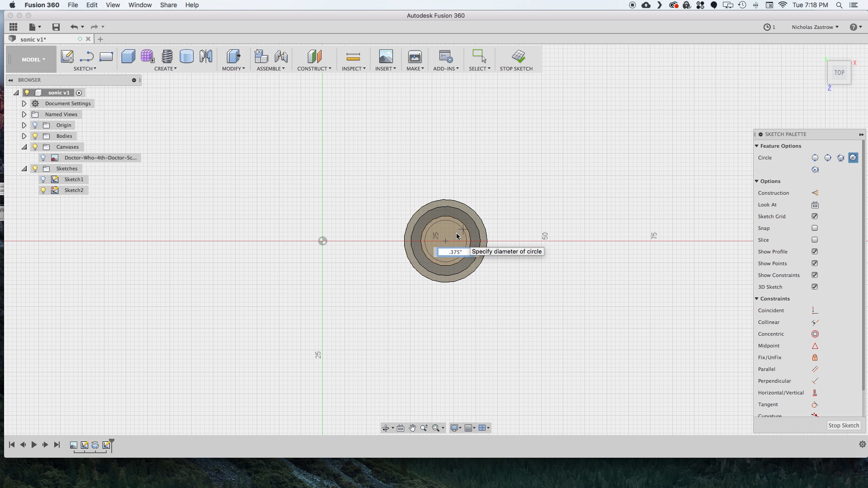The width and height of the screenshot is (868, 488).
Task: Open the MODIFY dropdown menu
Action: (x=233, y=69)
